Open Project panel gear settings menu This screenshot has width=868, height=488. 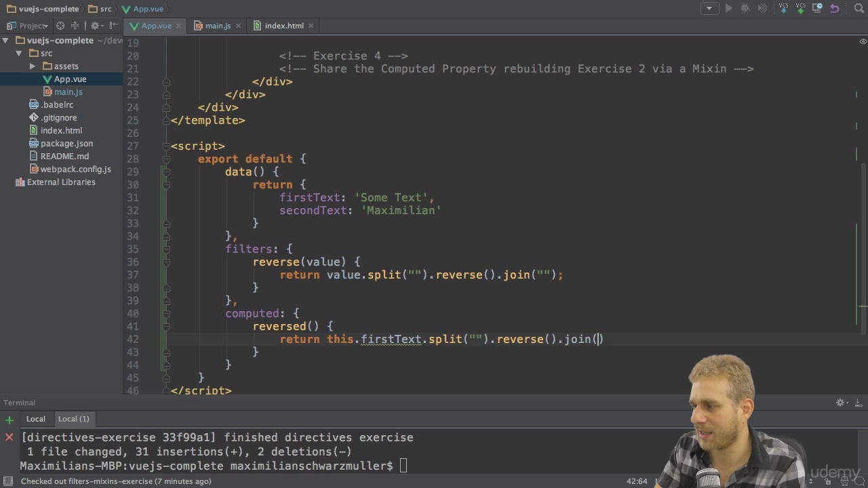[96, 26]
